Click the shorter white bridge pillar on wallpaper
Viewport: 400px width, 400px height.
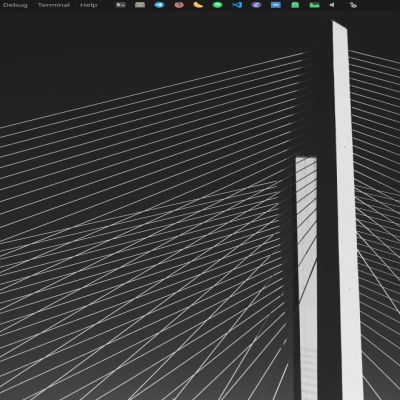click(x=307, y=277)
